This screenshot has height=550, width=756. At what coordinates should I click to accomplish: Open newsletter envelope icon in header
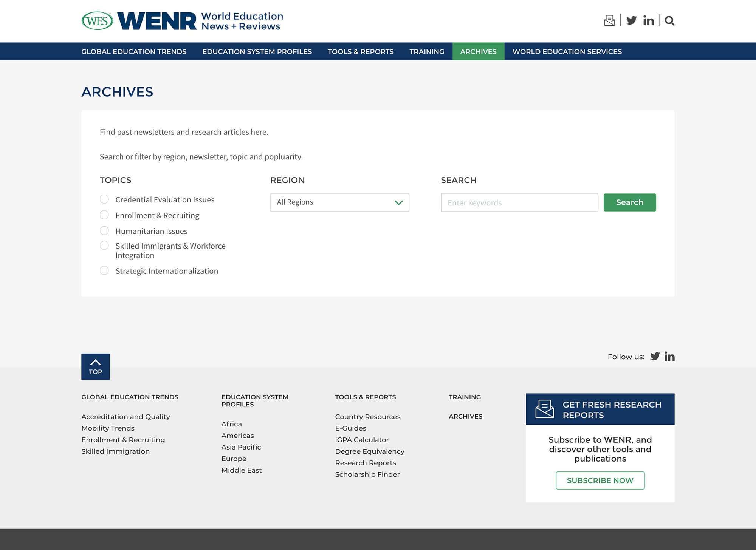point(609,20)
